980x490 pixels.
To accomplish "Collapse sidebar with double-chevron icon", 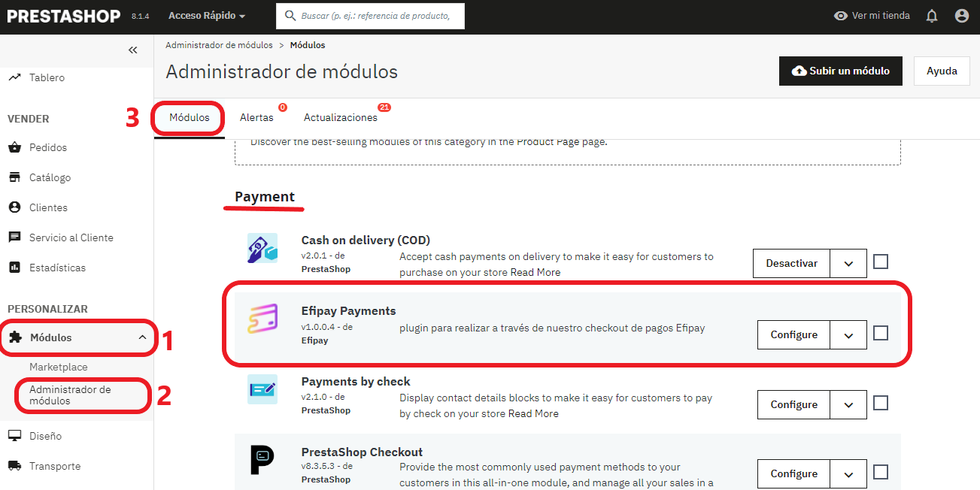I will 133,50.
